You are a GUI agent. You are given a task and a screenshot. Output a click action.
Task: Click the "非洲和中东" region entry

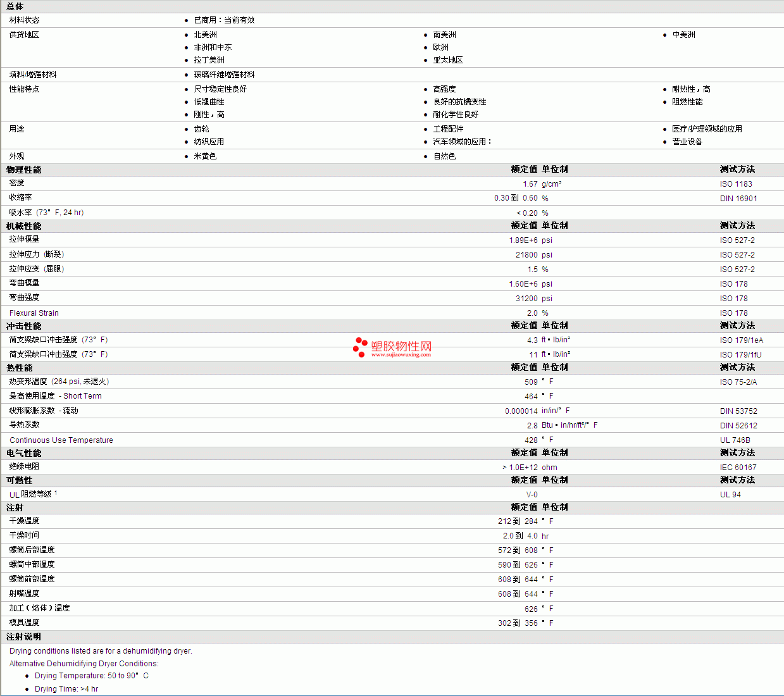tap(213, 47)
